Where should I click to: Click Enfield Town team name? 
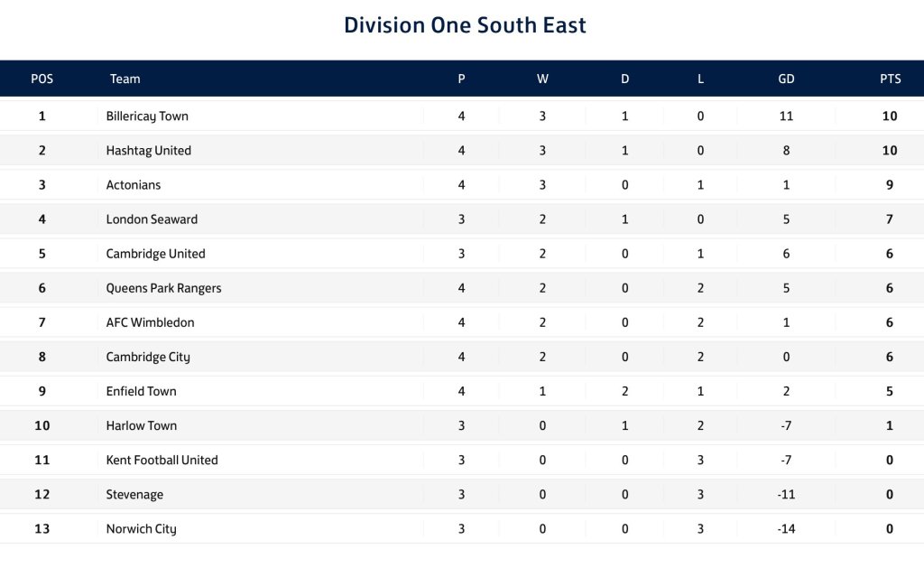pos(141,391)
